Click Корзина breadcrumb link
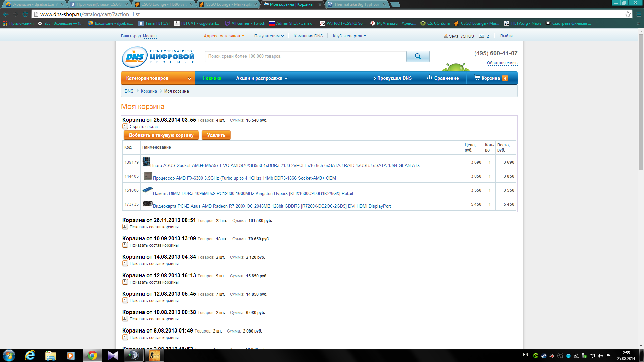 click(149, 91)
